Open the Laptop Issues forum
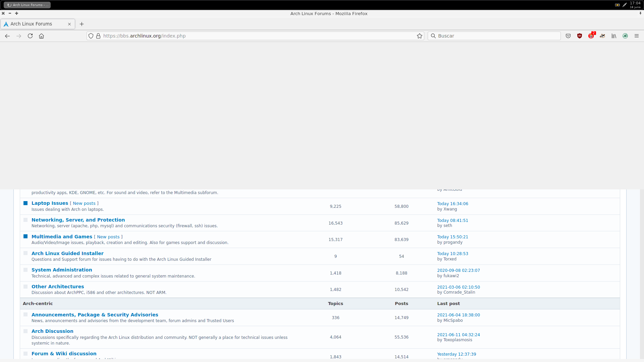This screenshot has height=362, width=644. [x=50, y=203]
